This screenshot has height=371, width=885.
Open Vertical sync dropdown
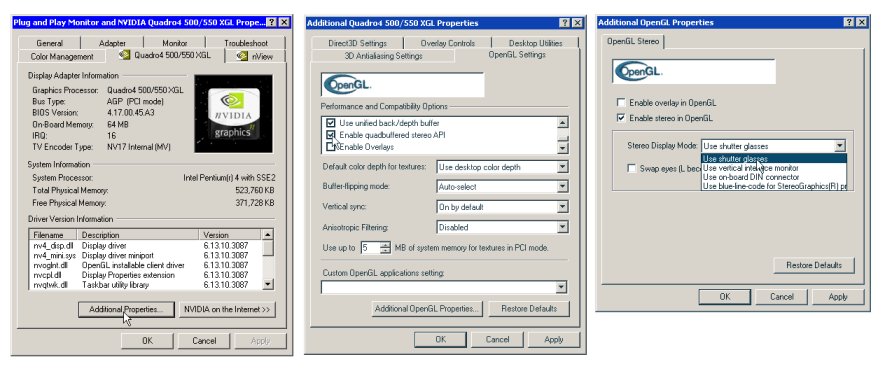(x=562, y=207)
